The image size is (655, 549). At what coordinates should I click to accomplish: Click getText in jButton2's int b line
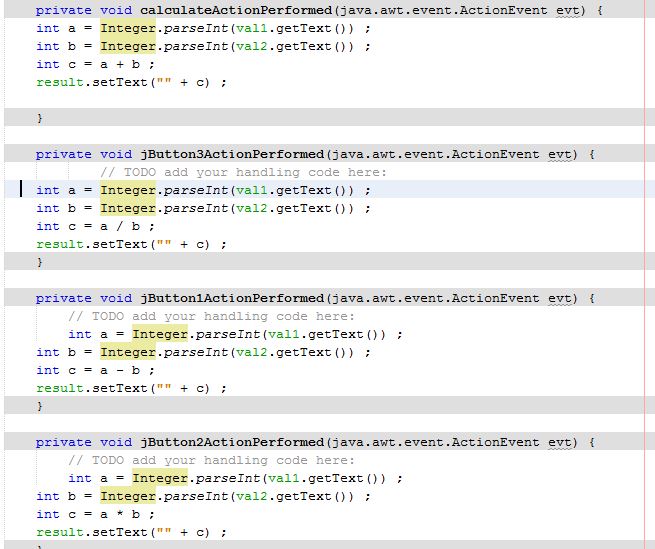[x=303, y=496]
